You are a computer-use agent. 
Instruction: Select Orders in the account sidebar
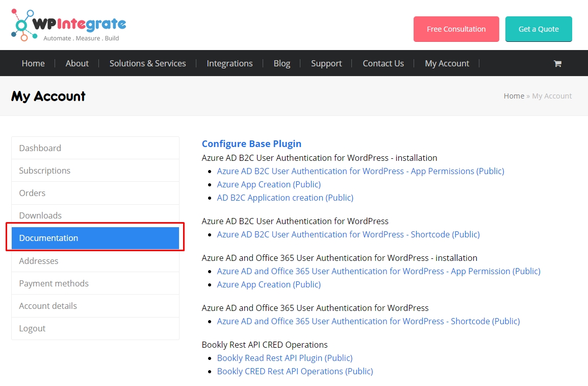click(x=95, y=193)
